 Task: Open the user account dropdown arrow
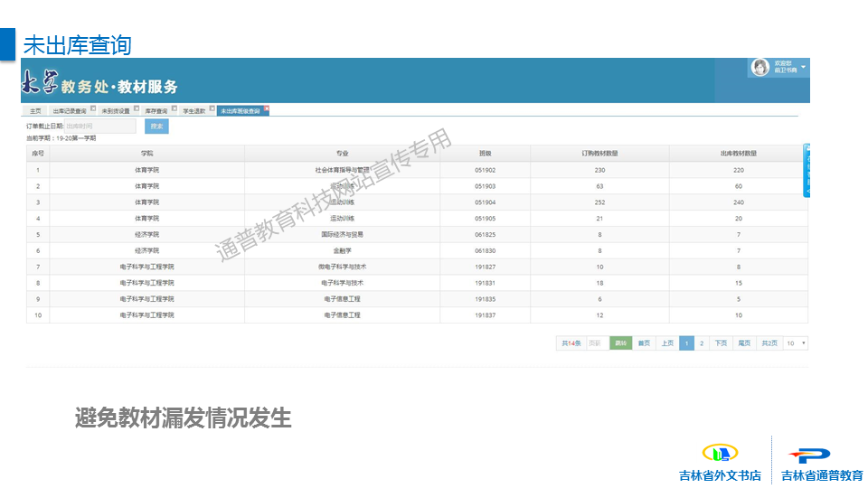[803, 67]
